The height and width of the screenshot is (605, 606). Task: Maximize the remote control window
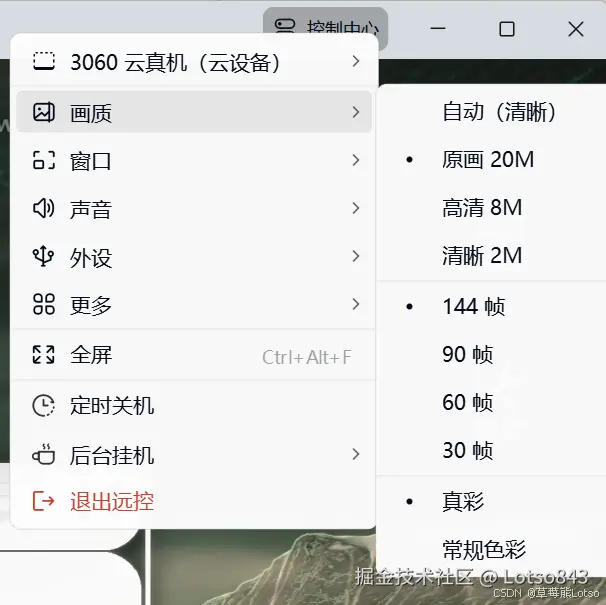507,29
